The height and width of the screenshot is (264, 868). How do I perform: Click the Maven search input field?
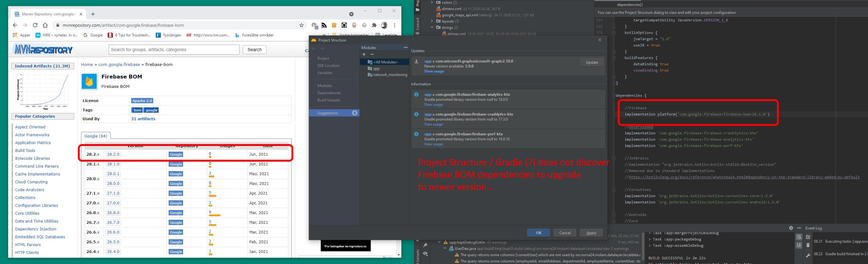point(174,50)
